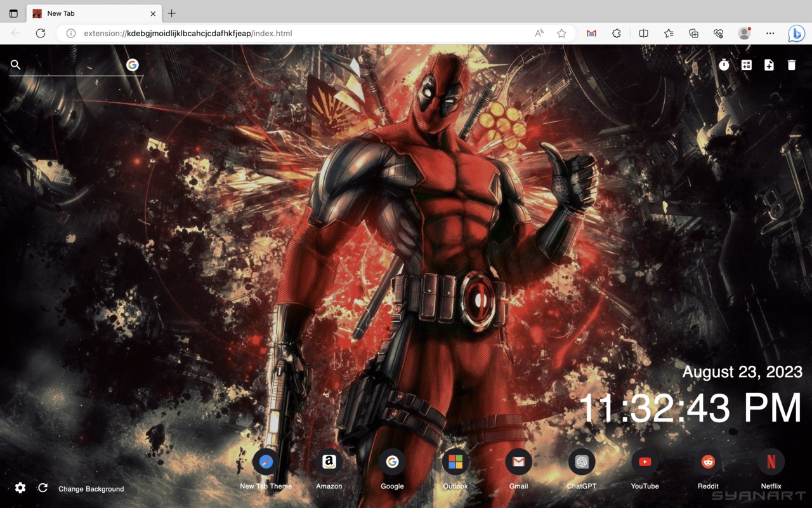The image size is (812, 508).
Task: Click the Google search engine icon
Action: coord(132,65)
